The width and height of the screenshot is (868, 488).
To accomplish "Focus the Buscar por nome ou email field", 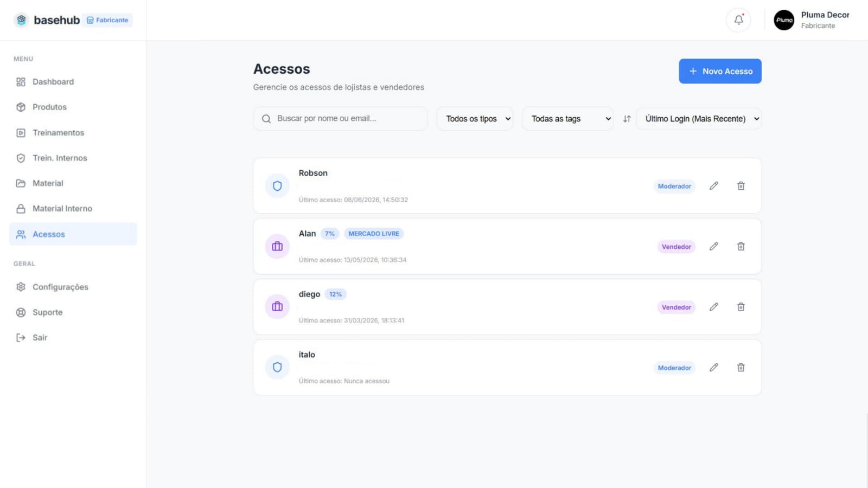I will [340, 119].
